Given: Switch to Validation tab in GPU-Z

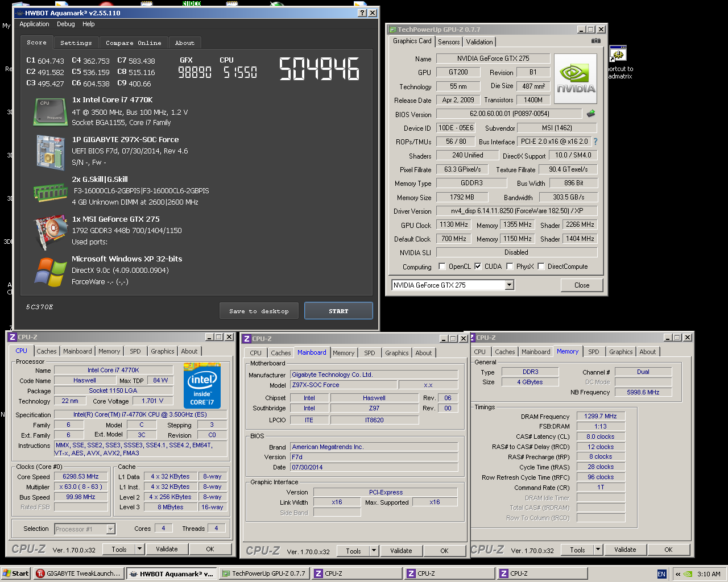Looking at the screenshot, I should coord(479,42).
